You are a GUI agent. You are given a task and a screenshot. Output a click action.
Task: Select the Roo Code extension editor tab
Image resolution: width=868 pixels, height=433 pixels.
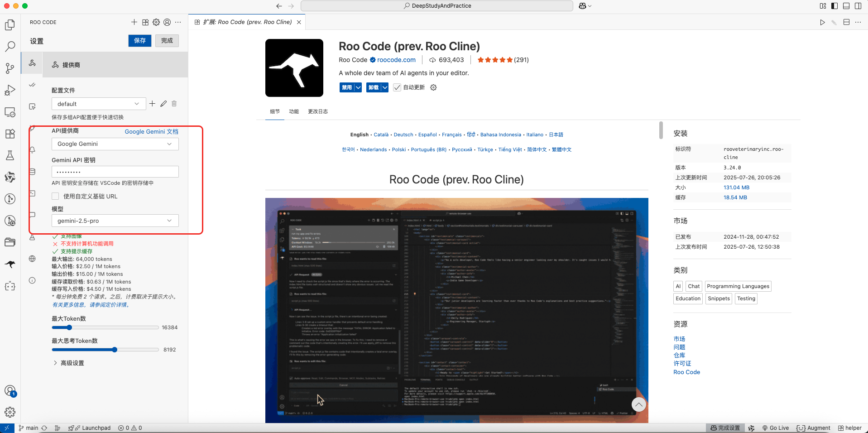(x=247, y=22)
